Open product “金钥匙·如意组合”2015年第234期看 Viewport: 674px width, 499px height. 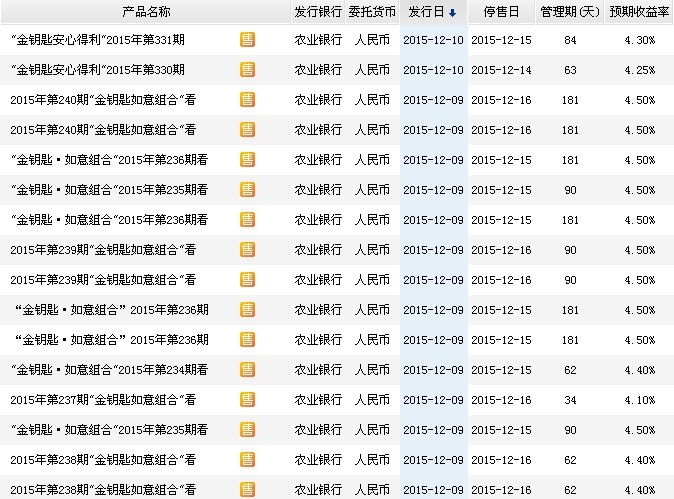(x=110, y=370)
